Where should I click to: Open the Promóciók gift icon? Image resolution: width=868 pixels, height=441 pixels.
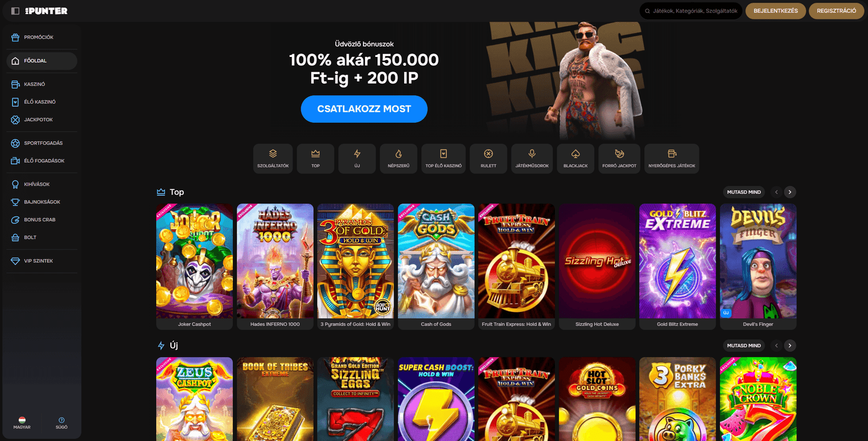coord(15,37)
